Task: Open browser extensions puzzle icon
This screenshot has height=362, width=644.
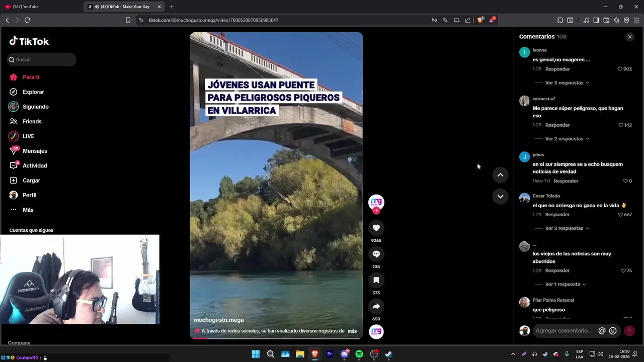Action: tap(560, 20)
